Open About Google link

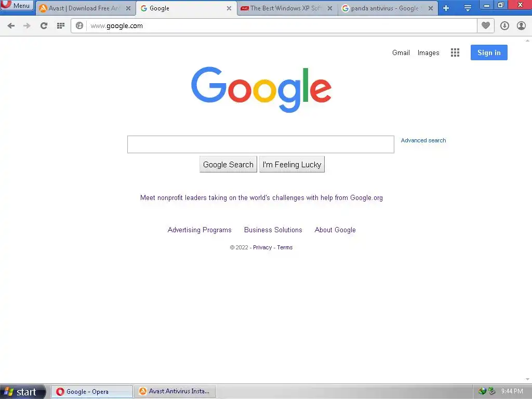(335, 230)
